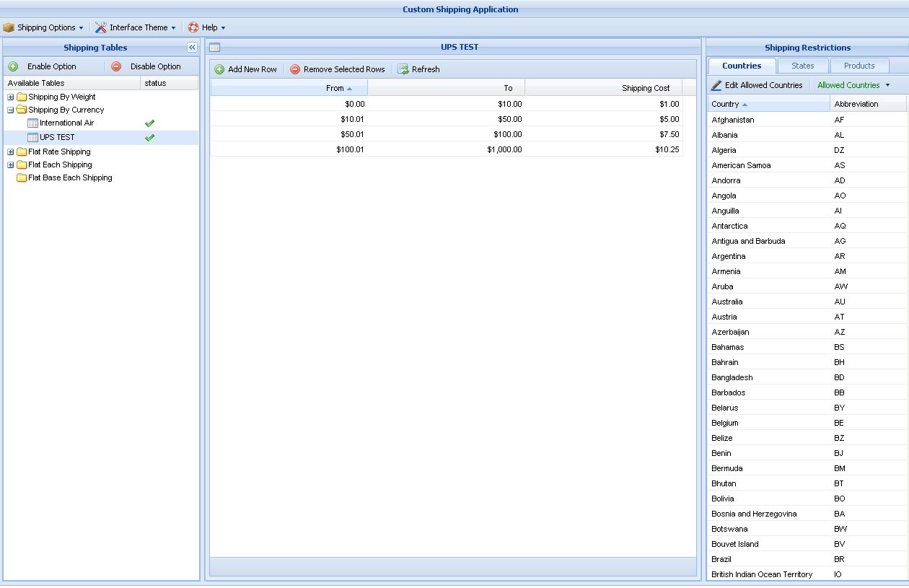Open the Interface Theme menu
Screen dimensions: 909x588
pyautogui.click(x=136, y=27)
